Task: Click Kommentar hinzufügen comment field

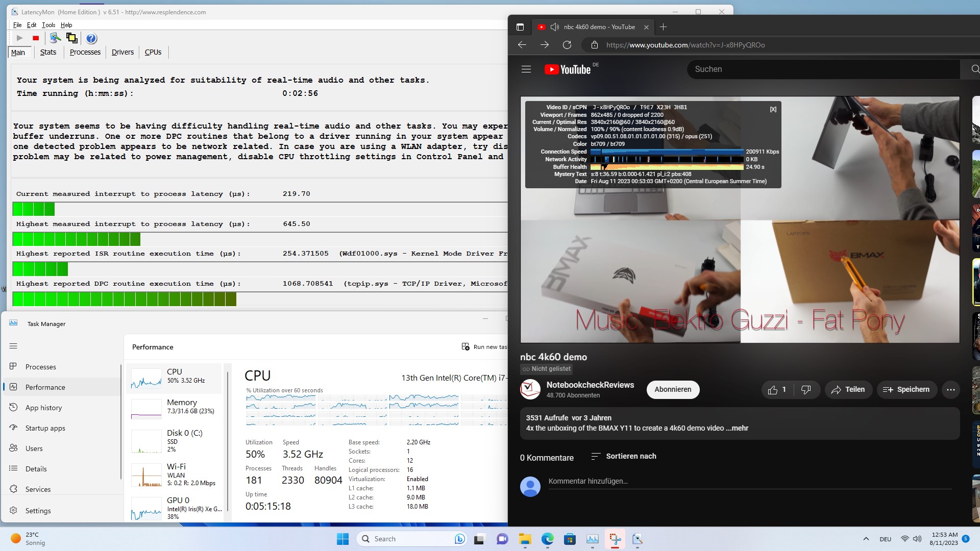Action: [750, 482]
